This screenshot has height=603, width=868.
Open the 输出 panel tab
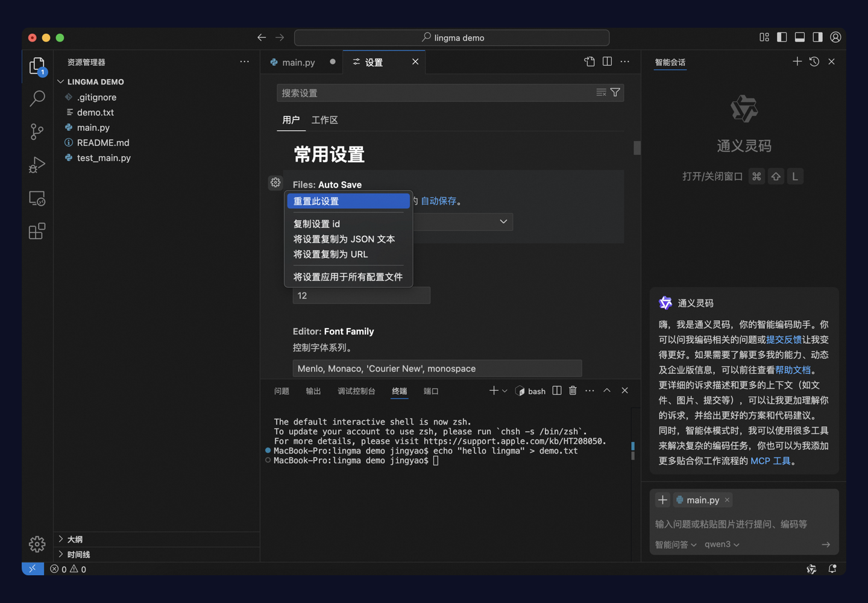click(313, 391)
